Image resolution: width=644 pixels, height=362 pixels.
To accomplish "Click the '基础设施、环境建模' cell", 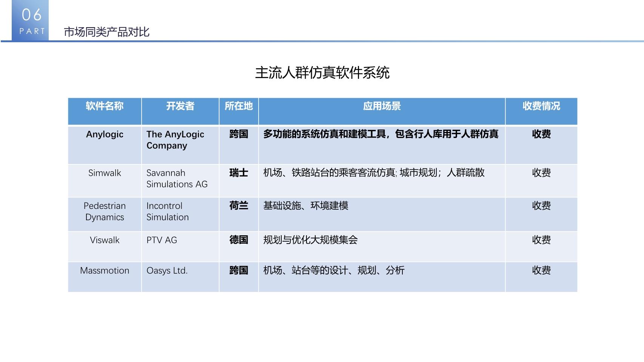I will click(x=382, y=214).
